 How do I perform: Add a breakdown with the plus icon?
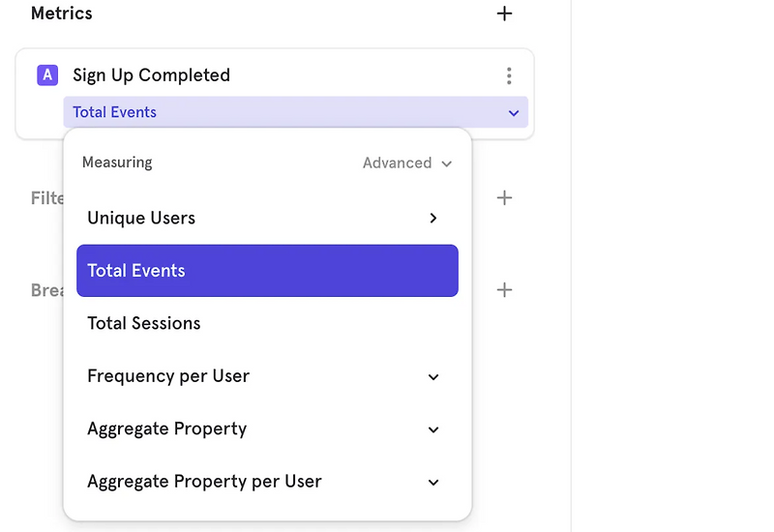coord(504,290)
